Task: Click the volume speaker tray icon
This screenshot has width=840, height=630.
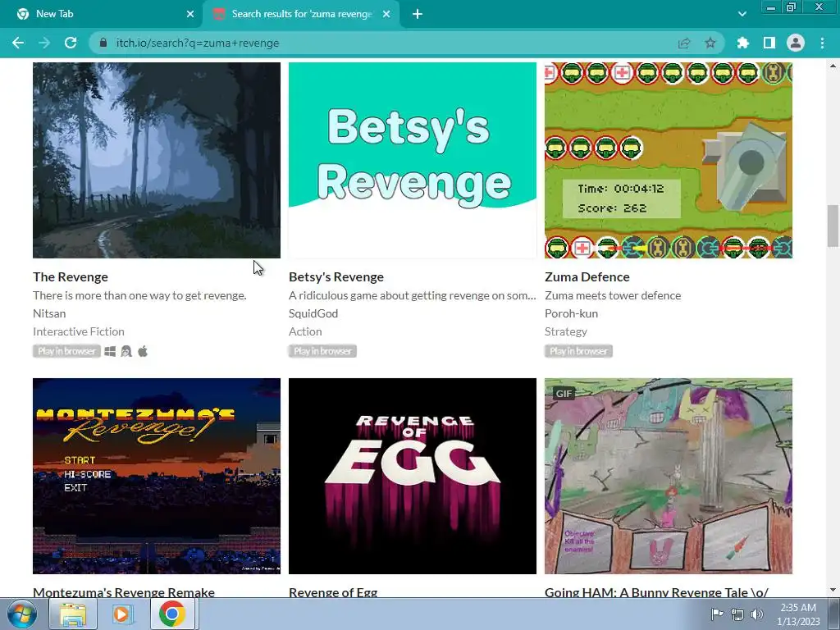Action: pyautogui.click(x=757, y=614)
